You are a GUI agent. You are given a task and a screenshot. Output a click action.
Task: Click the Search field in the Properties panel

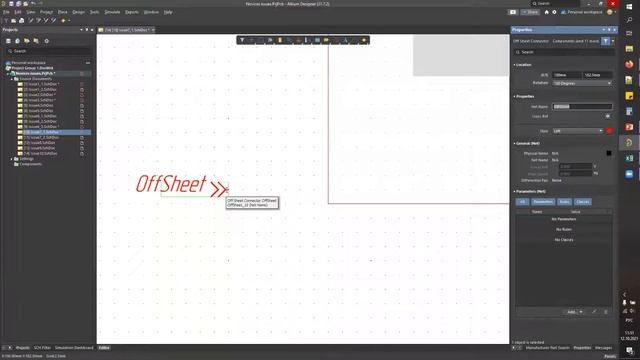click(564, 52)
